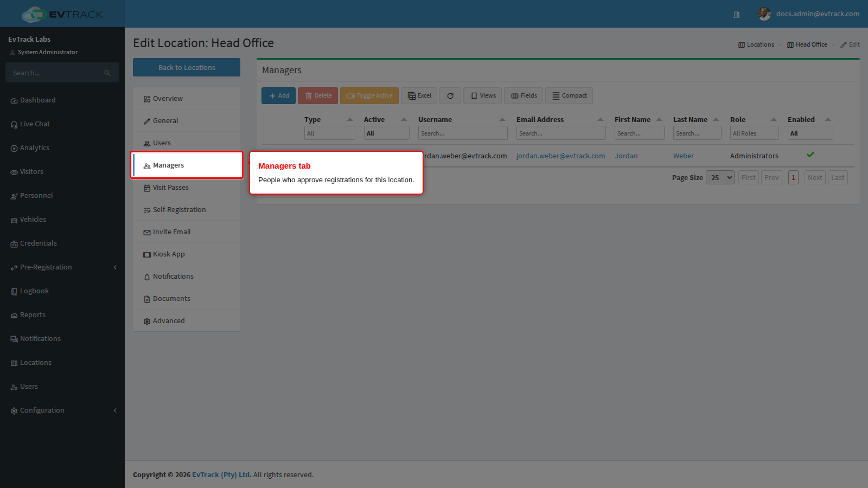Open Logbook in the sidebar
Image resolution: width=868 pixels, height=488 pixels.
62,291
